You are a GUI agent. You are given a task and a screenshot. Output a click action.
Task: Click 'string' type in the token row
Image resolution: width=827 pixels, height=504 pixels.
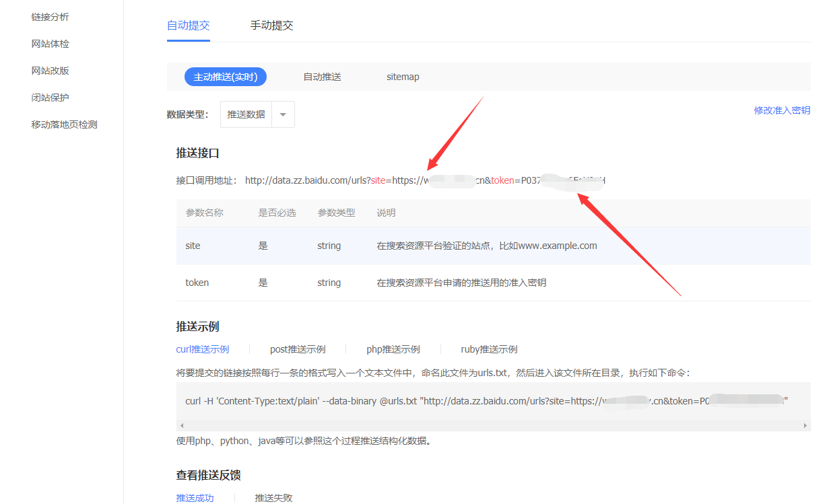[329, 283]
